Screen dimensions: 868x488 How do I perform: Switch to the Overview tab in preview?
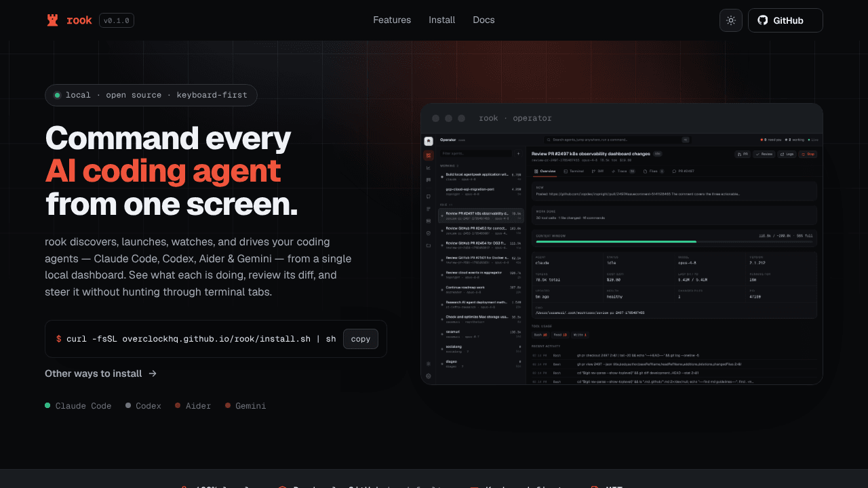coord(545,171)
